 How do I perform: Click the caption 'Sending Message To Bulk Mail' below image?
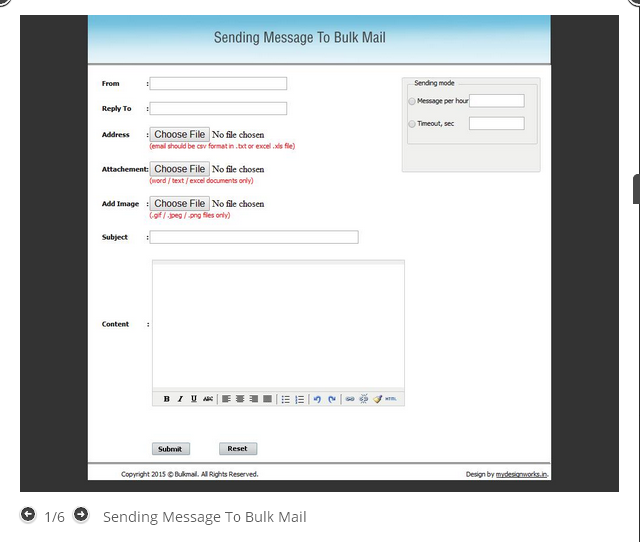click(204, 517)
